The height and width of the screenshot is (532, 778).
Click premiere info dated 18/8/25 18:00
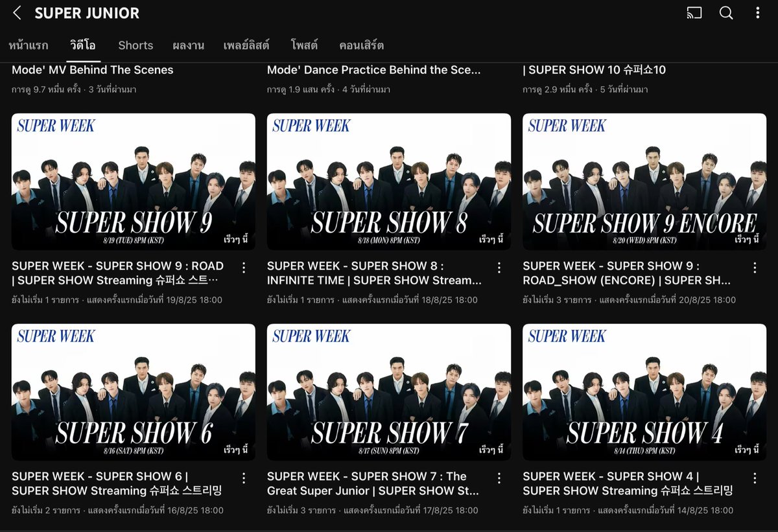[373, 300]
